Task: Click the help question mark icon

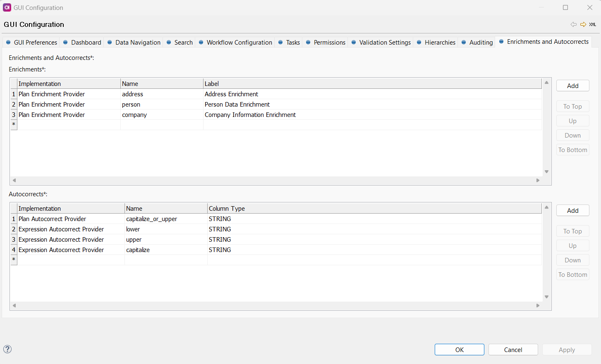Action: coord(7,349)
